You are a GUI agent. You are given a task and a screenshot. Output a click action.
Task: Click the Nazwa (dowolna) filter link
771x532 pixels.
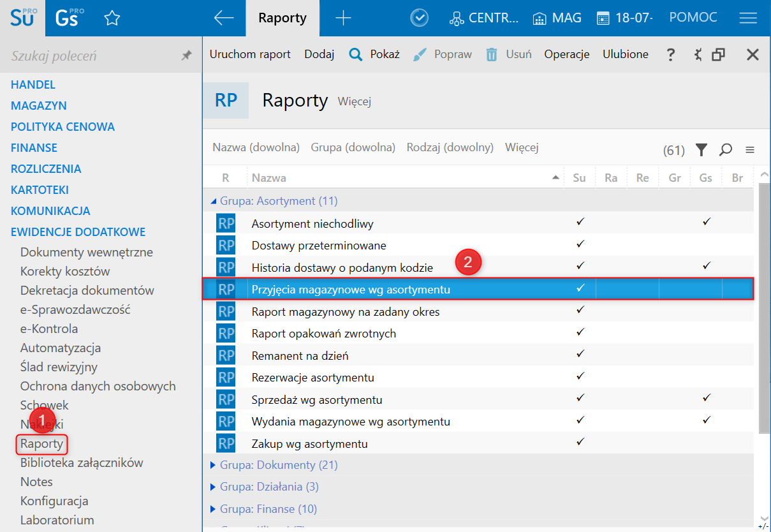[x=256, y=147]
